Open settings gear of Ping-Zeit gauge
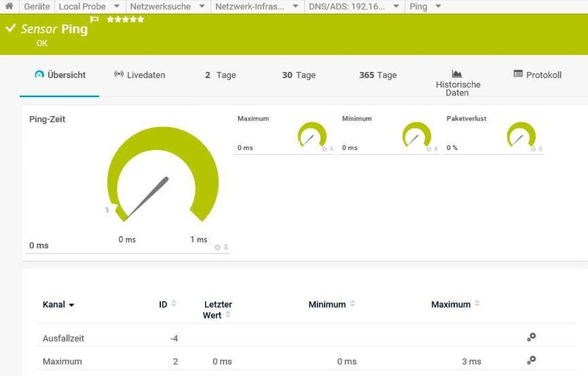The height and width of the screenshot is (376, 588). coord(217,247)
